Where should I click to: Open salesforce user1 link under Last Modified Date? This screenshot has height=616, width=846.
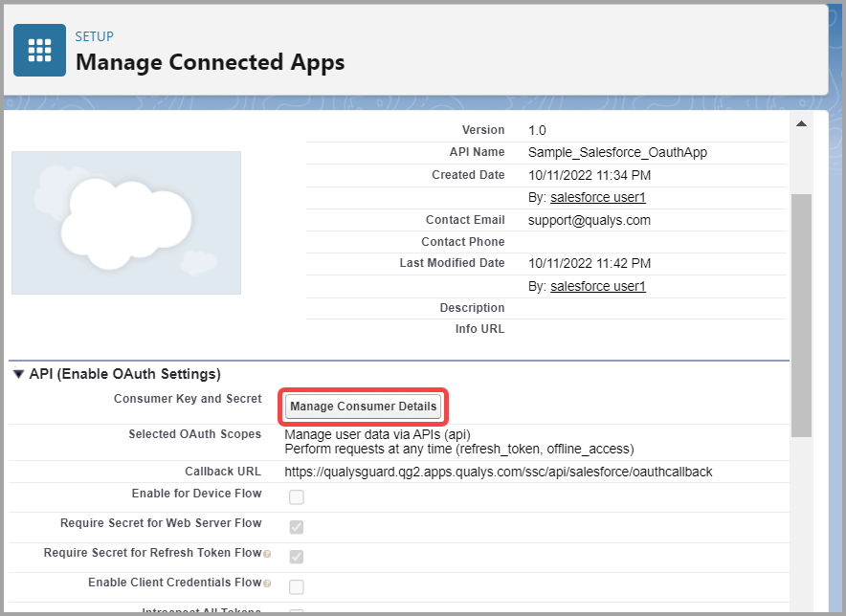pyautogui.click(x=598, y=286)
